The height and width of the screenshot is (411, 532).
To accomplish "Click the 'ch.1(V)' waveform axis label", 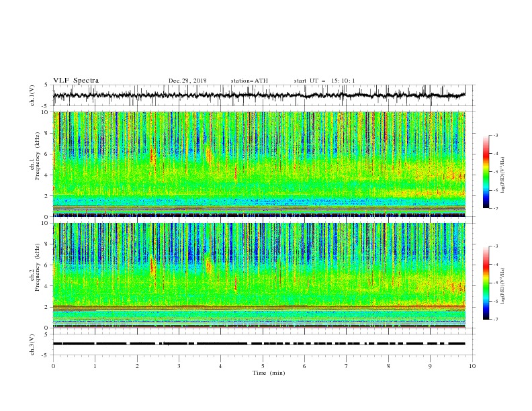I will point(32,95).
